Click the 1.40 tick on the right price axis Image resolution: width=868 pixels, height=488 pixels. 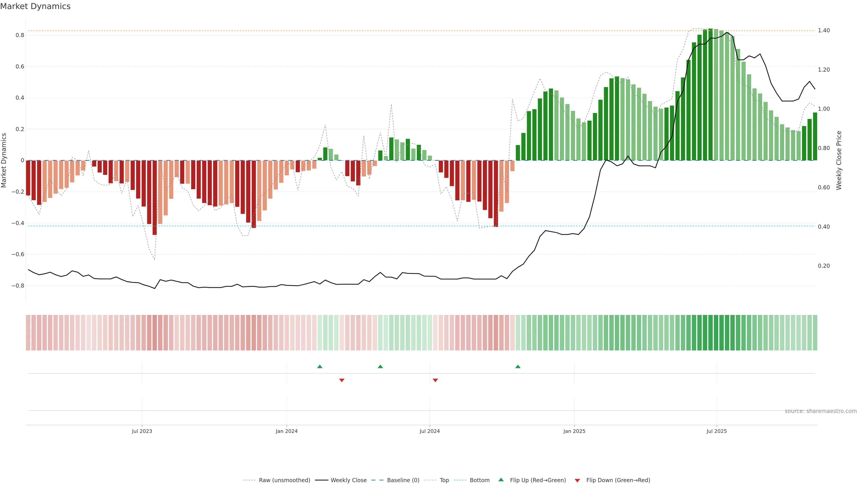[x=824, y=30]
